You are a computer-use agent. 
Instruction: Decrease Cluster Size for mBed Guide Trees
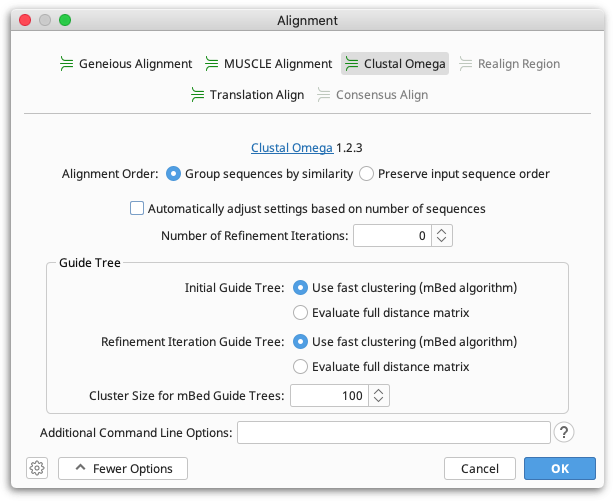tap(378, 400)
